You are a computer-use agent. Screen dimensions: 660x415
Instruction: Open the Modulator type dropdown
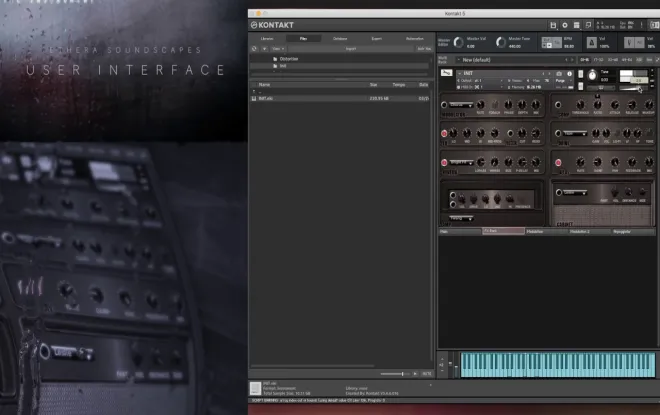tap(461, 104)
